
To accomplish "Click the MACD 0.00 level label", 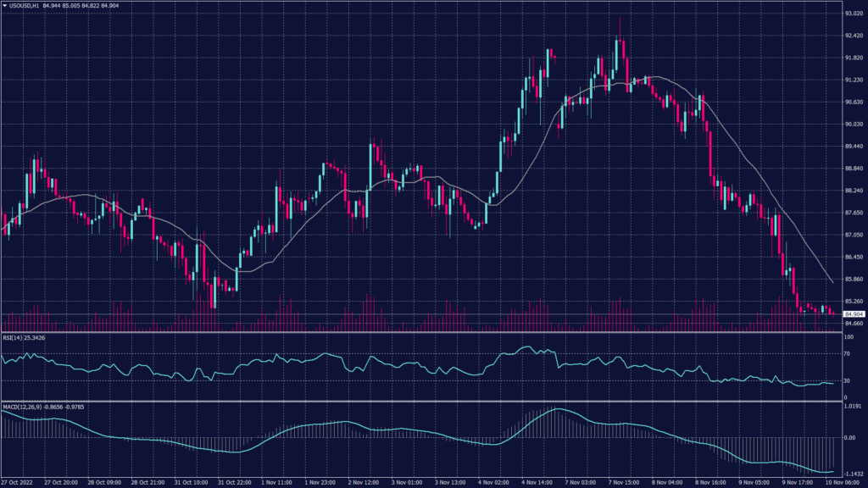I will coord(851,438).
